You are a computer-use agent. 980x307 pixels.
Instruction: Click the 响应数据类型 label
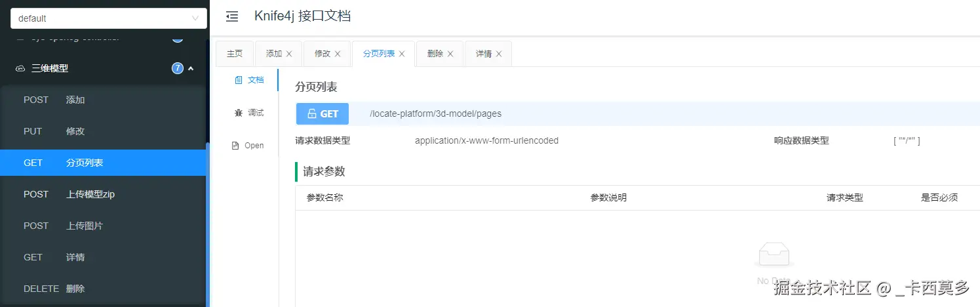[x=801, y=140]
